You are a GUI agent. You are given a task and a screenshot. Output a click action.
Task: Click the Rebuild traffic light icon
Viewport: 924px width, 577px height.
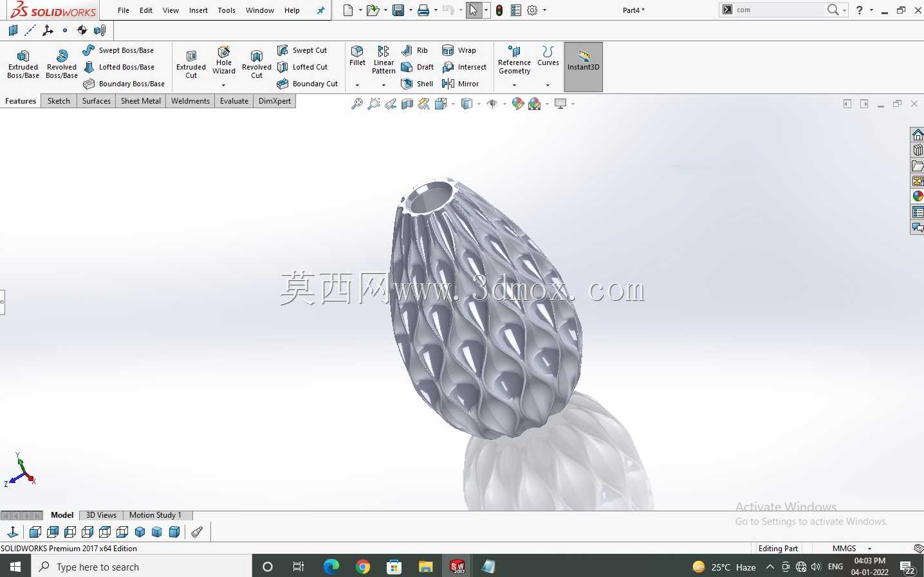point(499,10)
